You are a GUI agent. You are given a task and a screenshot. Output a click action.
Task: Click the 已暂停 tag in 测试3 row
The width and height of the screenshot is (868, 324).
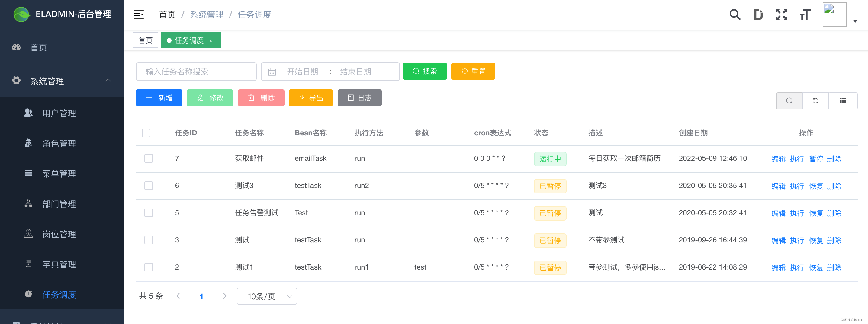point(550,186)
